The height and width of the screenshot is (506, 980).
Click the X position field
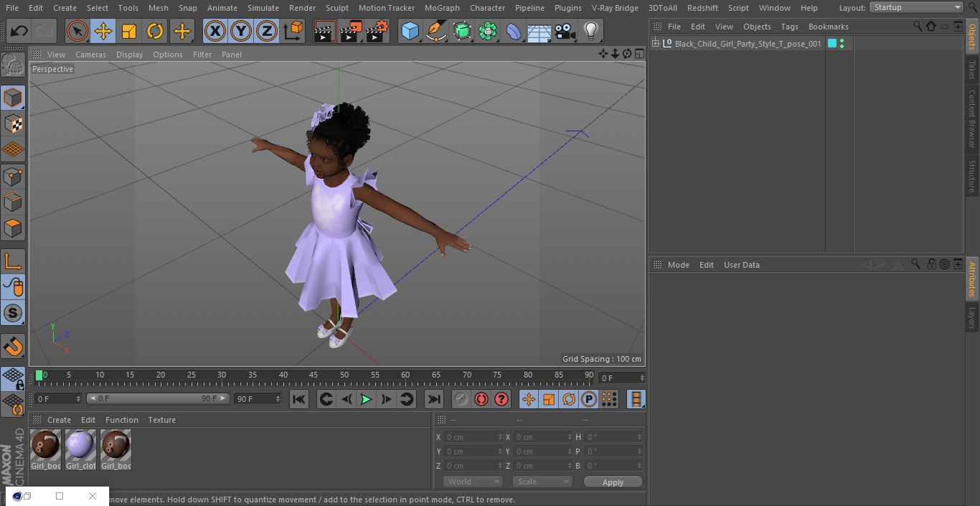click(x=473, y=437)
